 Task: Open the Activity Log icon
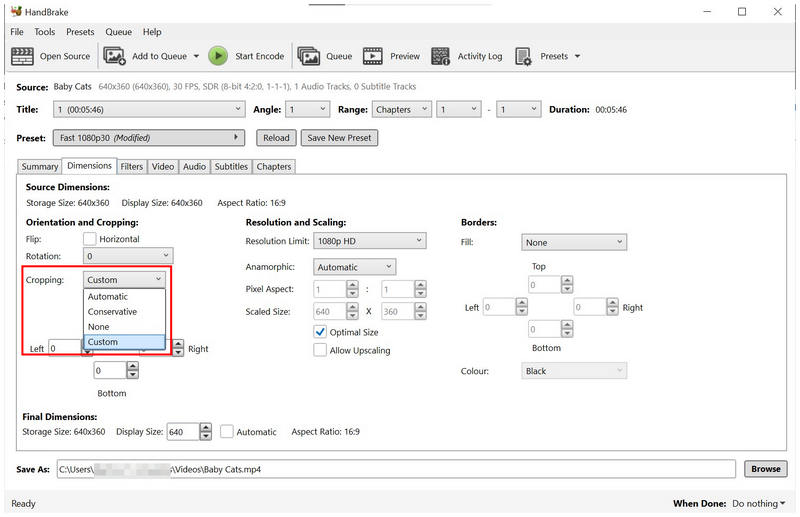(440, 56)
